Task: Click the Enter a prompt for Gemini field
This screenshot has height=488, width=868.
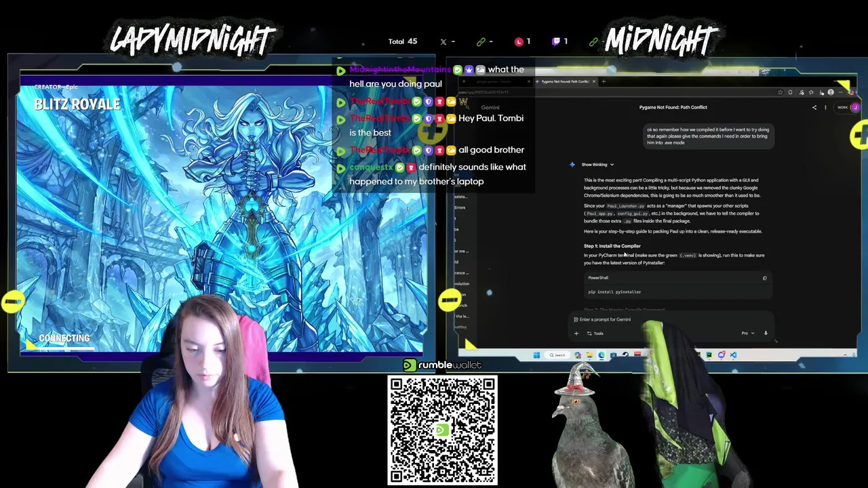Action: coord(671,319)
